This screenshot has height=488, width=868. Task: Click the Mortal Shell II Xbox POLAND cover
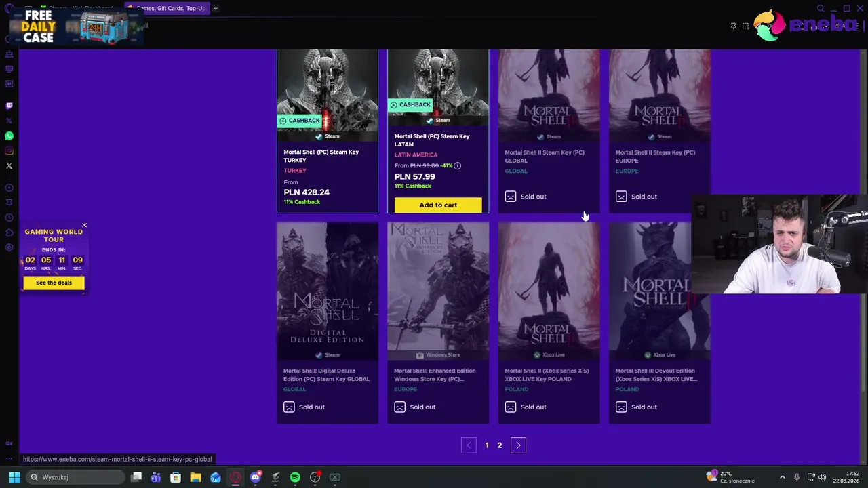pos(549,286)
